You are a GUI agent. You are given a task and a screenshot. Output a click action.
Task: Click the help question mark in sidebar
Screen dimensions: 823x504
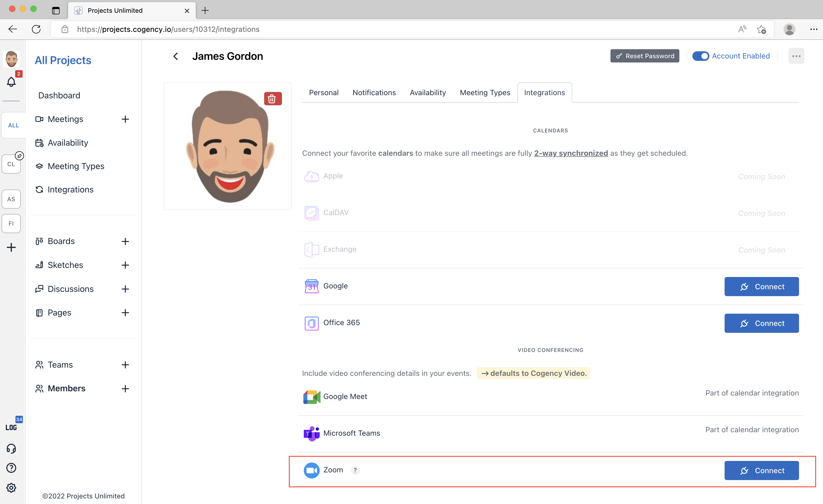point(11,468)
